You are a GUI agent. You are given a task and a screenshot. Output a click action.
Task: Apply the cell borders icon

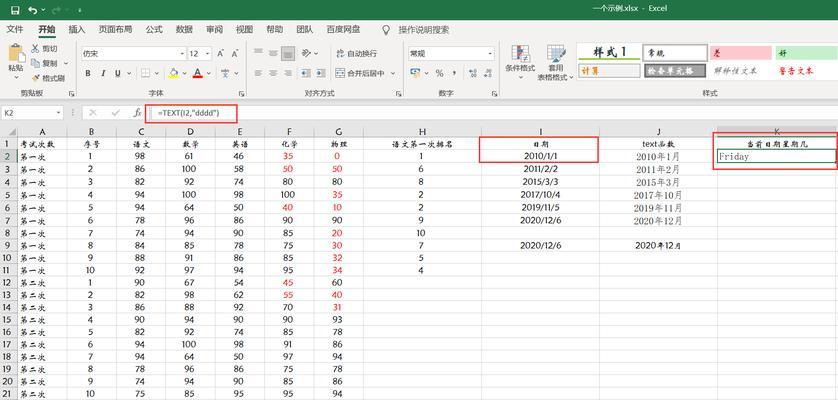click(x=145, y=73)
